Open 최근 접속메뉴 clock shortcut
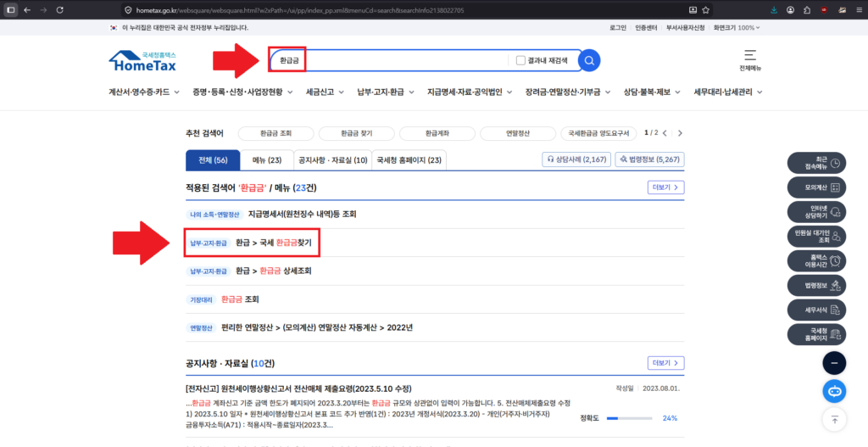Image resolution: width=868 pixels, height=447 pixels. point(816,163)
